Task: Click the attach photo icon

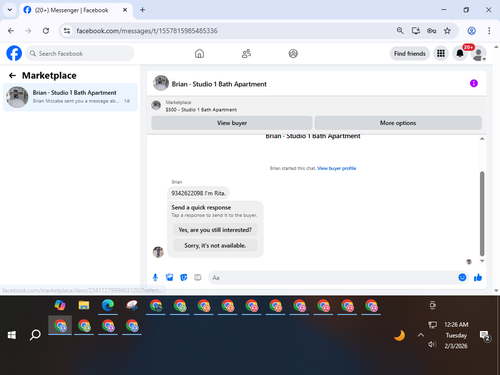Action: 170,277
